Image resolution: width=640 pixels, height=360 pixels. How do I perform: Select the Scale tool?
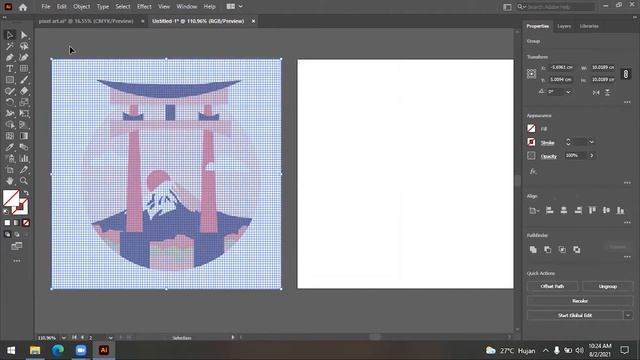click(24, 102)
